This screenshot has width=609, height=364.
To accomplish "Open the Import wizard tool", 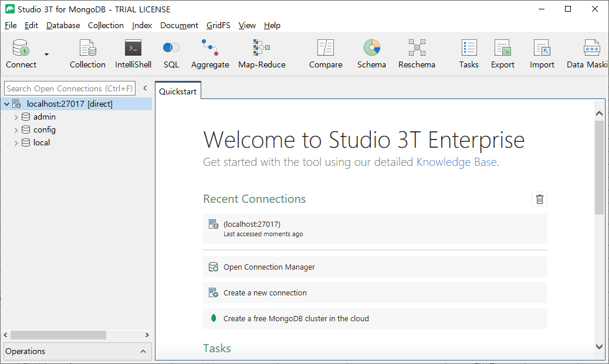I will (542, 54).
